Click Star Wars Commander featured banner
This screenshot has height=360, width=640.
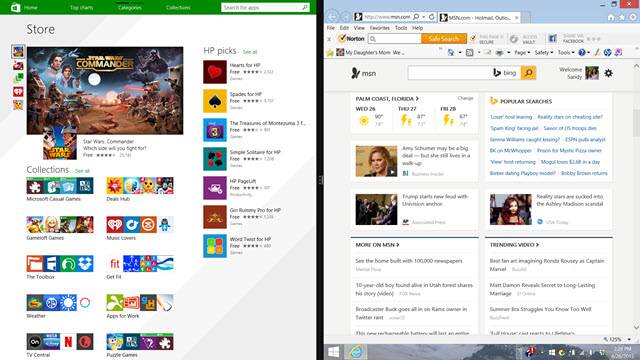click(105, 90)
